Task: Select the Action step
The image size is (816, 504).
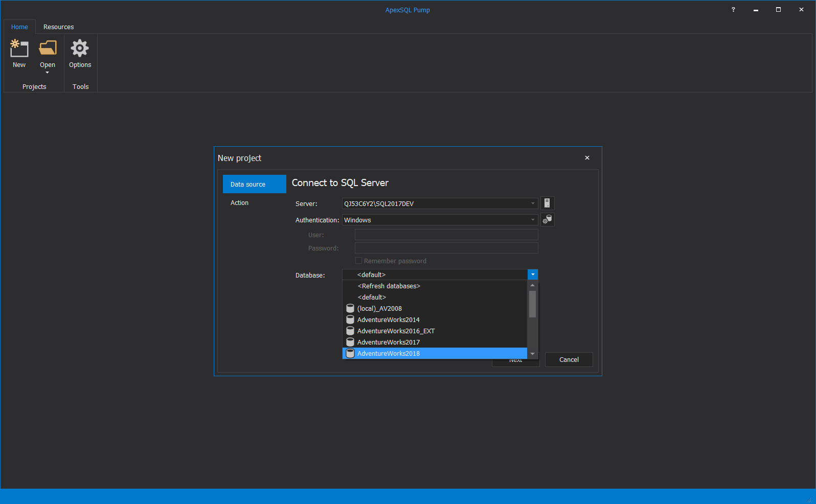Action: coord(254,203)
